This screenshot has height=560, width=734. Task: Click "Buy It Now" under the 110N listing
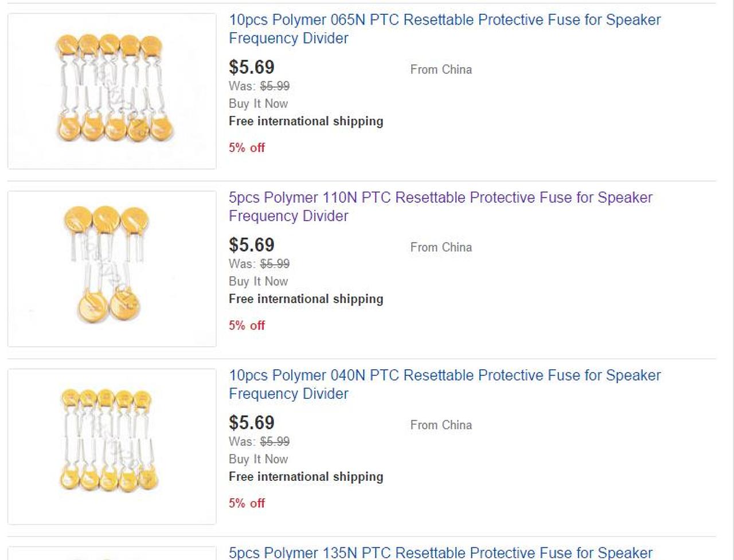(x=258, y=281)
